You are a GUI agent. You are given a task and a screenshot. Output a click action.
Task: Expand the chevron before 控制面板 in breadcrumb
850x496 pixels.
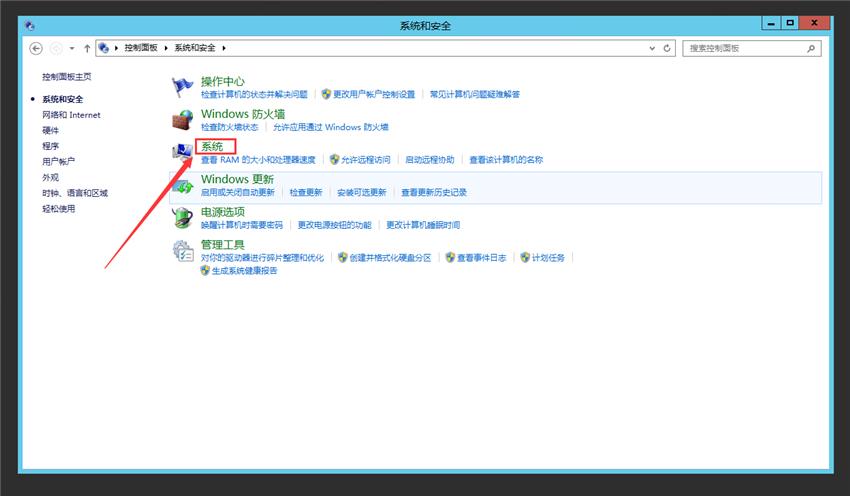(116, 48)
